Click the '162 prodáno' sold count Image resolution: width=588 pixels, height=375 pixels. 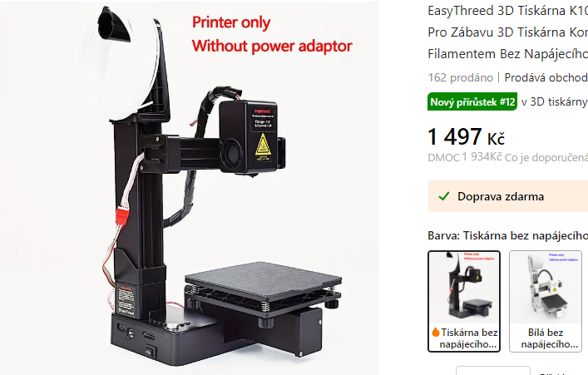[461, 77]
